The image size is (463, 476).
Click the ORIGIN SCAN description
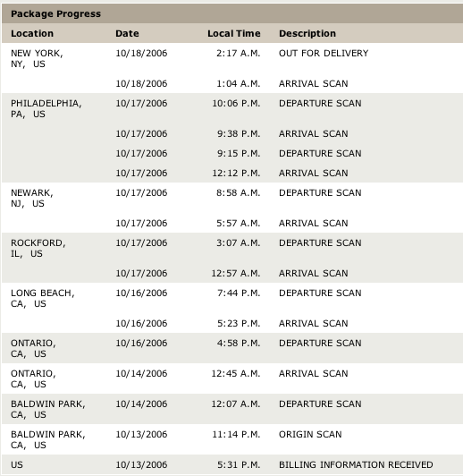pos(310,435)
